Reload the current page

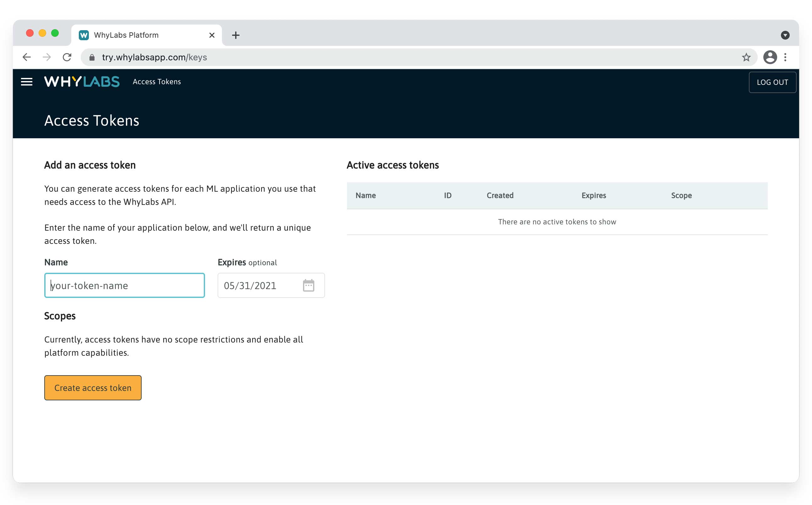coord(67,57)
